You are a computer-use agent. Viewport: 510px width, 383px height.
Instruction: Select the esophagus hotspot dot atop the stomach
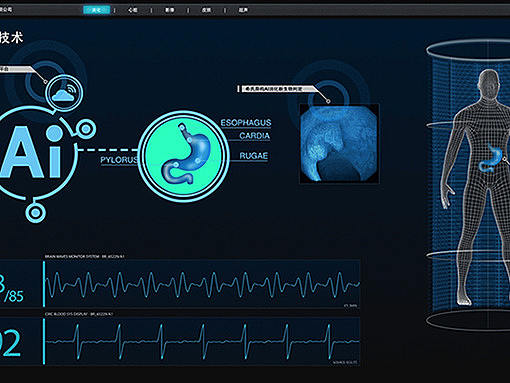(x=182, y=127)
